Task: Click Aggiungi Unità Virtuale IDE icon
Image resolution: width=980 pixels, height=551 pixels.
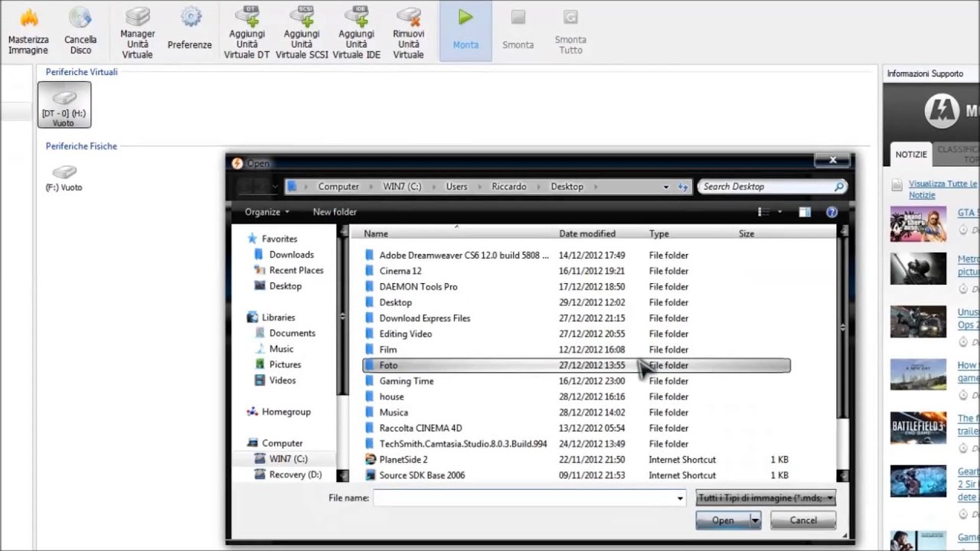Action: 356,32
